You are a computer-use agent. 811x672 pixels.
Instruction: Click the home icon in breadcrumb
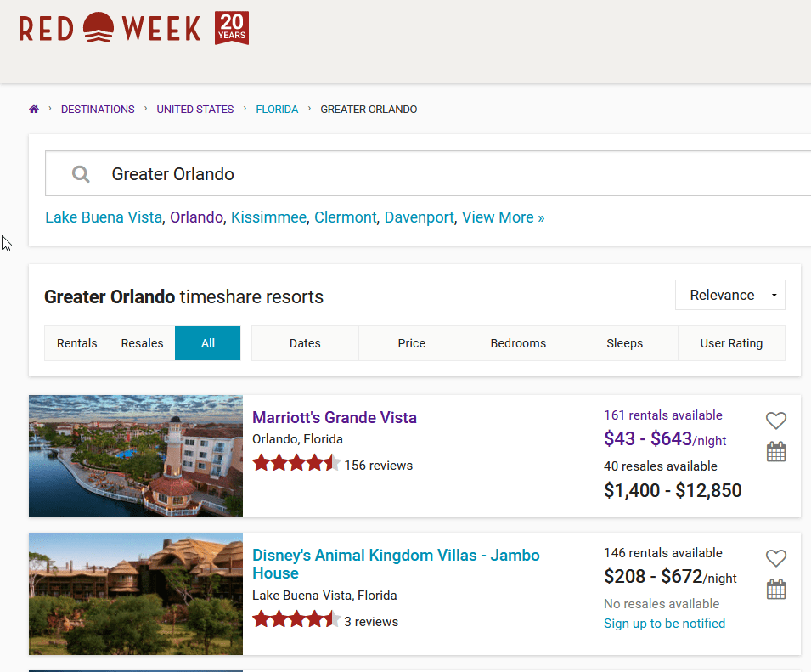tap(34, 110)
